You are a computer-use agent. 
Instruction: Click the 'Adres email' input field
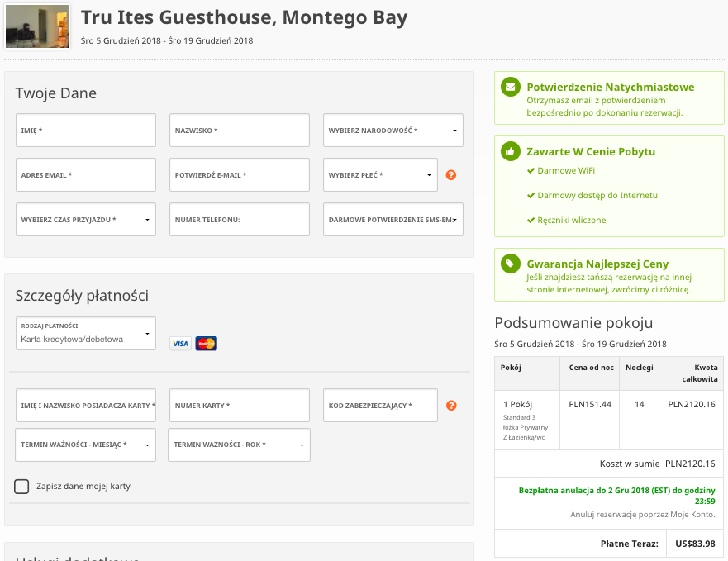click(x=85, y=175)
